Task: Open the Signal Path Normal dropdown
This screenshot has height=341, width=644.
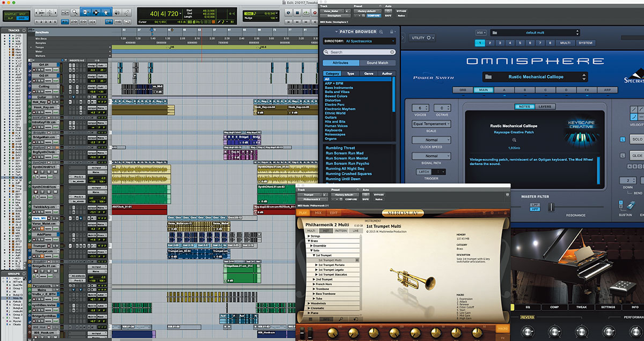Action: tap(431, 156)
